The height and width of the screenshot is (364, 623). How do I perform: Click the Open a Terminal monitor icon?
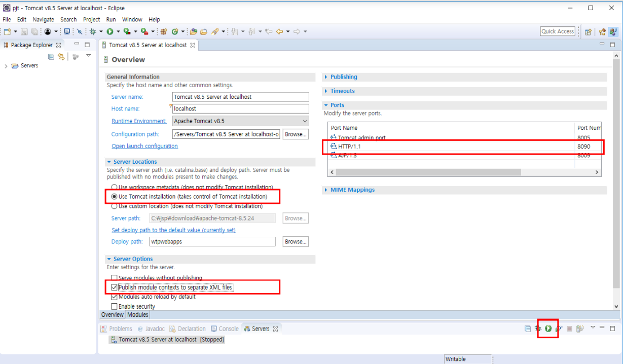tap(66, 31)
